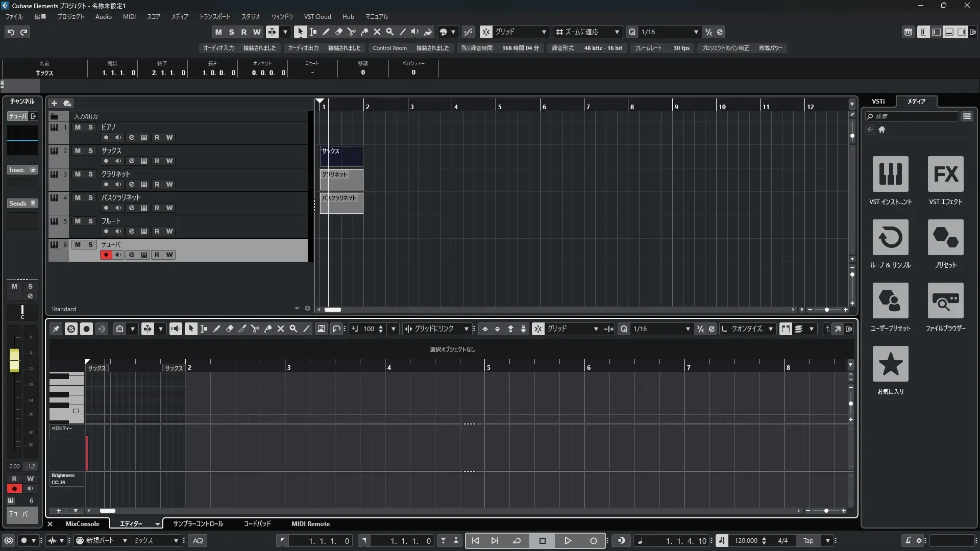Open the main toolbar quantize 1/16 dropdown
Image resolution: width=980 pixels, height=551 pixels.
pyautogui.click(x=696, y=32)
